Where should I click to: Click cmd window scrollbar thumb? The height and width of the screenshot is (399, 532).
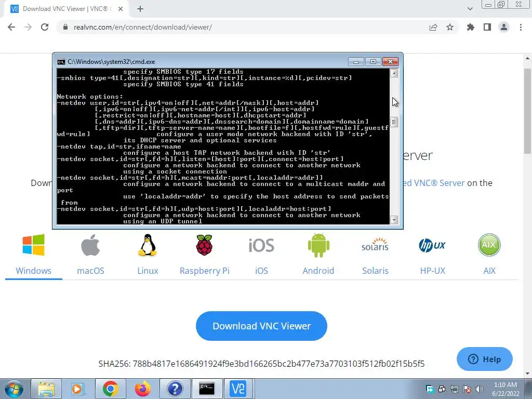[394, 122]
